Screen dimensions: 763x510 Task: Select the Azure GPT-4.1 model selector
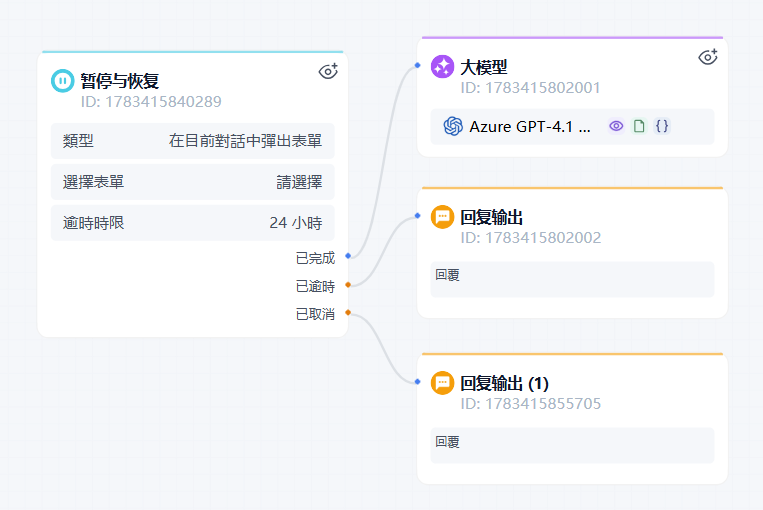572,127
